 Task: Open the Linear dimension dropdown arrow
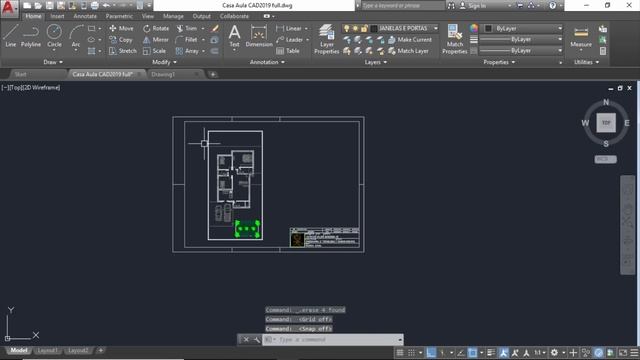point(306,29)
